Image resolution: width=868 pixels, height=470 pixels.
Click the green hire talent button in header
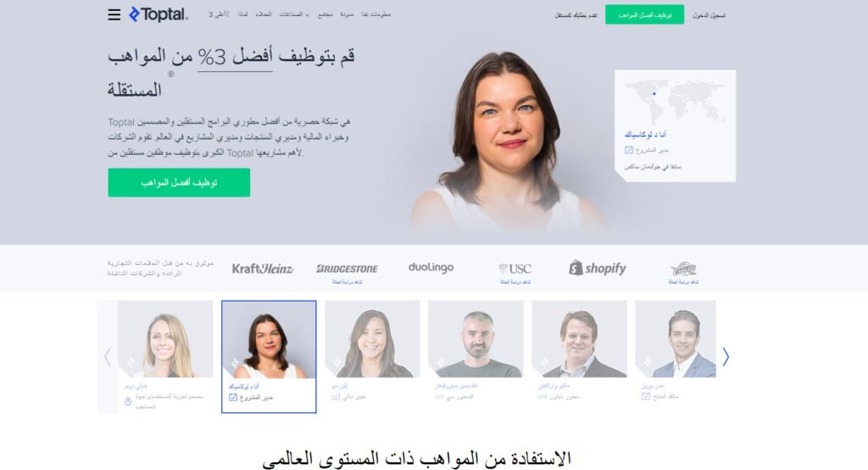coord(644,15)
